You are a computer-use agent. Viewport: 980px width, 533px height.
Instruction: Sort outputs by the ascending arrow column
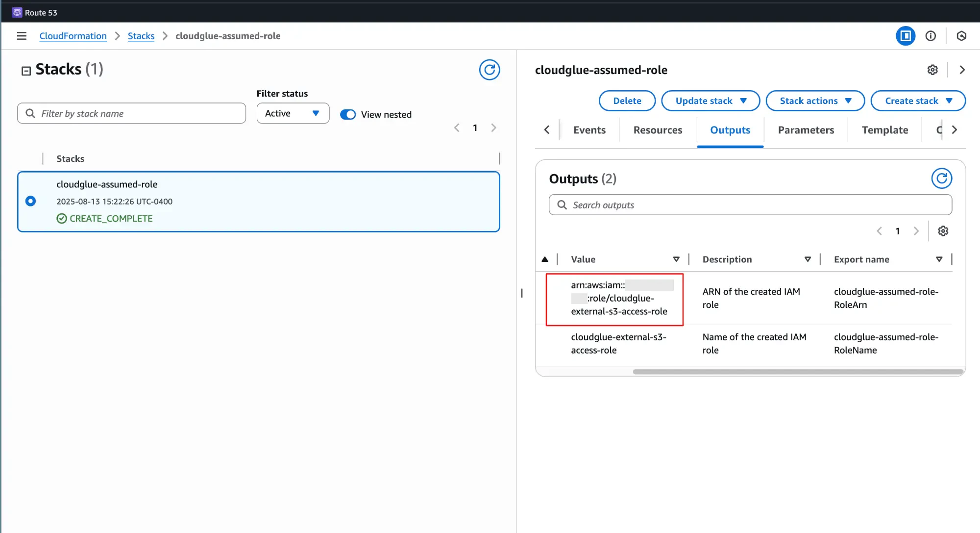click(545, 259)
